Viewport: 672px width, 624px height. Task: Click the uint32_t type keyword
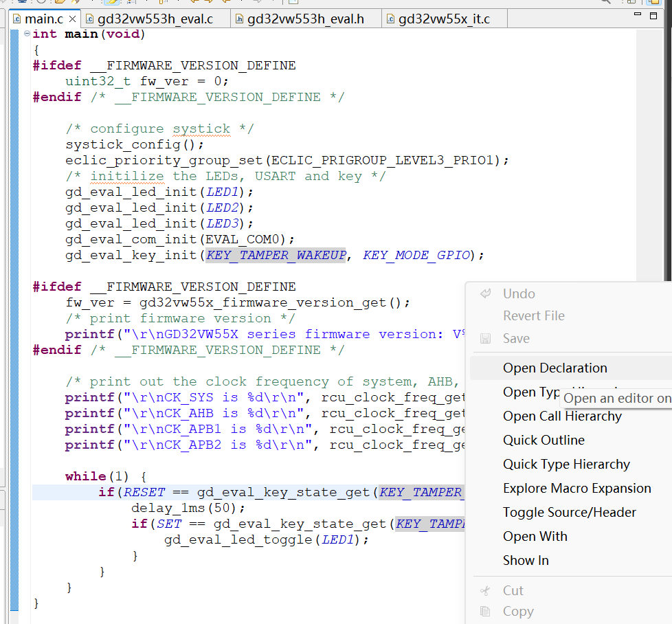(x=98, y=81)
